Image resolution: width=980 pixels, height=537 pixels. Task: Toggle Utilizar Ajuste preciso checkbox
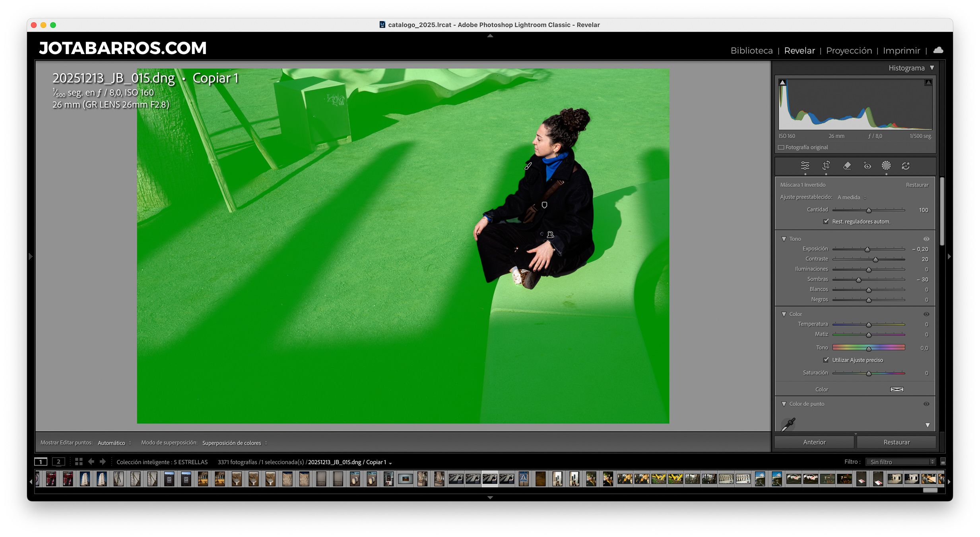coord(826,360)
